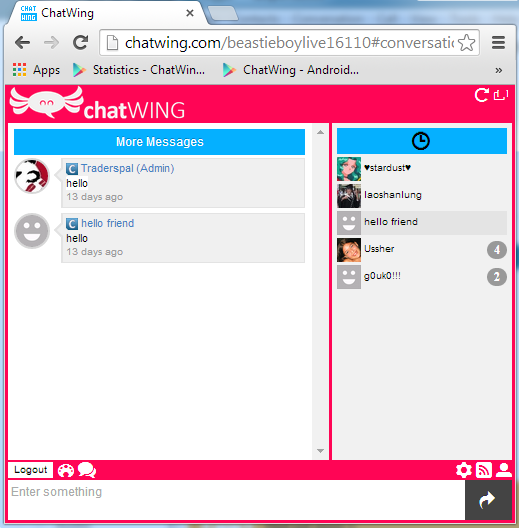Refresh the chatbox with the header refresh icon
The image size is (519, 528).
(x=482, y=95)
